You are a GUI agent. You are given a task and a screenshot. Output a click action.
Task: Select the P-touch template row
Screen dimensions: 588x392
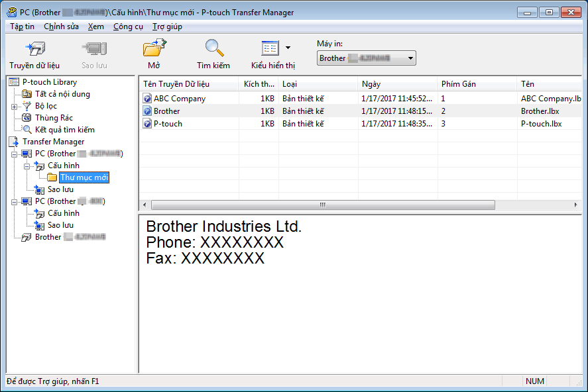coord(168,124)
